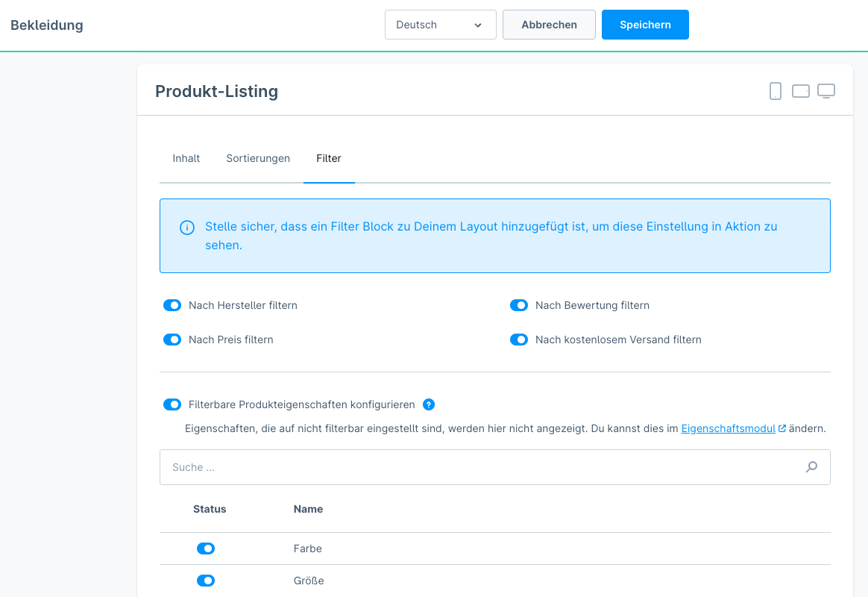Toggle Filterbare Produkteigenschaften konfigurieren switch
The height and width of the screenshot is (597, 868).
click(172, 404)
